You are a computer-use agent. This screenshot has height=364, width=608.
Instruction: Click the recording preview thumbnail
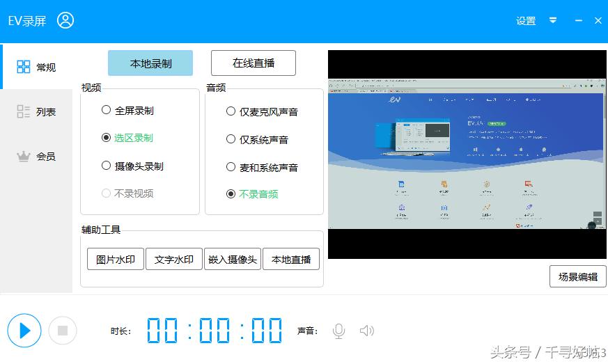pos(467,155)
